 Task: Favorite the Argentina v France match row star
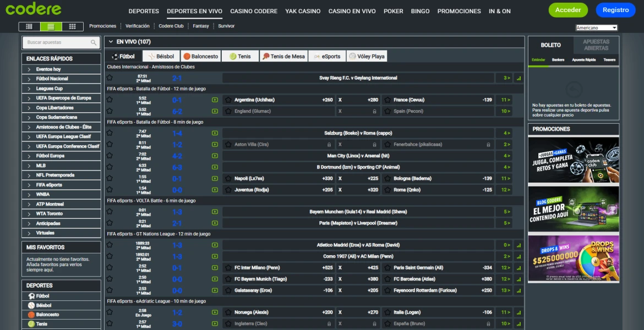pyautogui.click(x=109, y=100)
